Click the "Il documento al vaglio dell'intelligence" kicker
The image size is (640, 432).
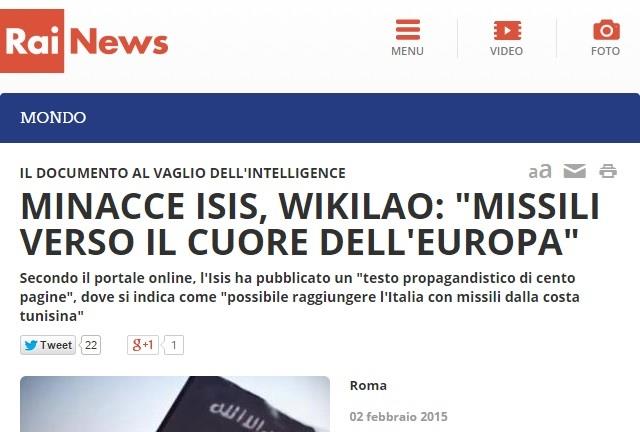[183, 173]
